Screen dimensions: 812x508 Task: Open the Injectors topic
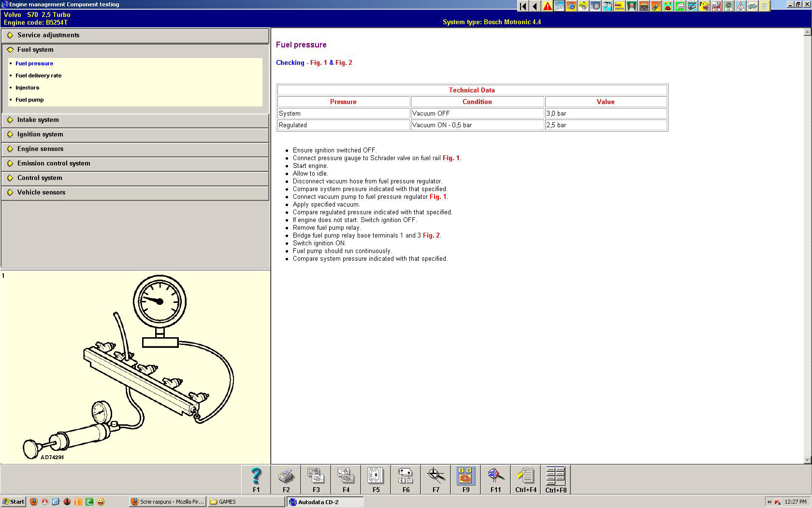(28, 88)
